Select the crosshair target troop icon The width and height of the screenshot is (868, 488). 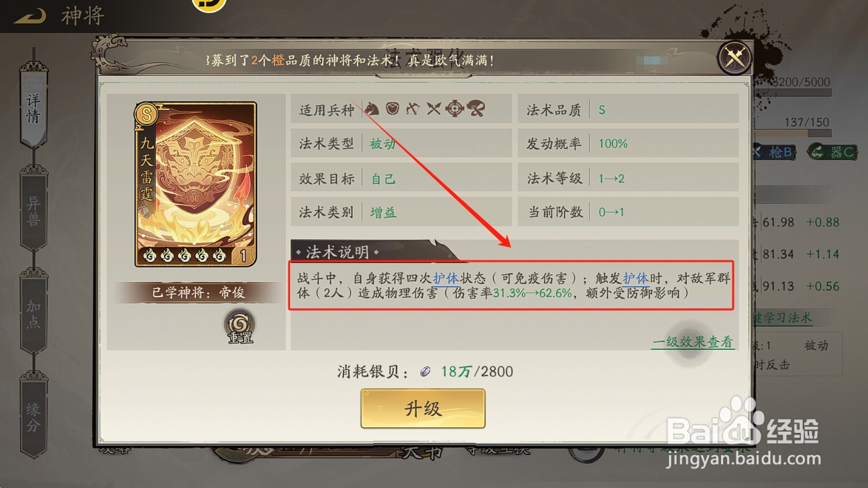click(x=455, y=108)
